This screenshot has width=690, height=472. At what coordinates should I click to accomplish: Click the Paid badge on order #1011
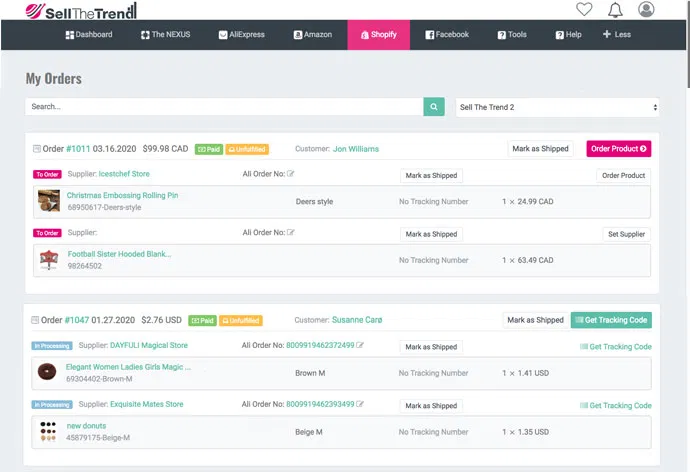209,150
